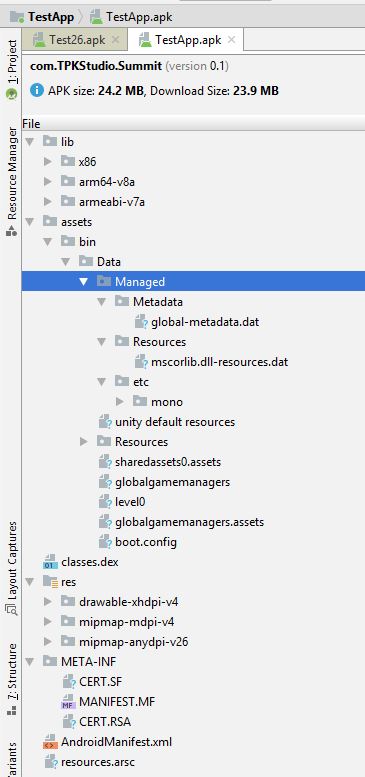365x777 pixels.
Task: Click the bin folder icon
Action: [x=68, y=242]
